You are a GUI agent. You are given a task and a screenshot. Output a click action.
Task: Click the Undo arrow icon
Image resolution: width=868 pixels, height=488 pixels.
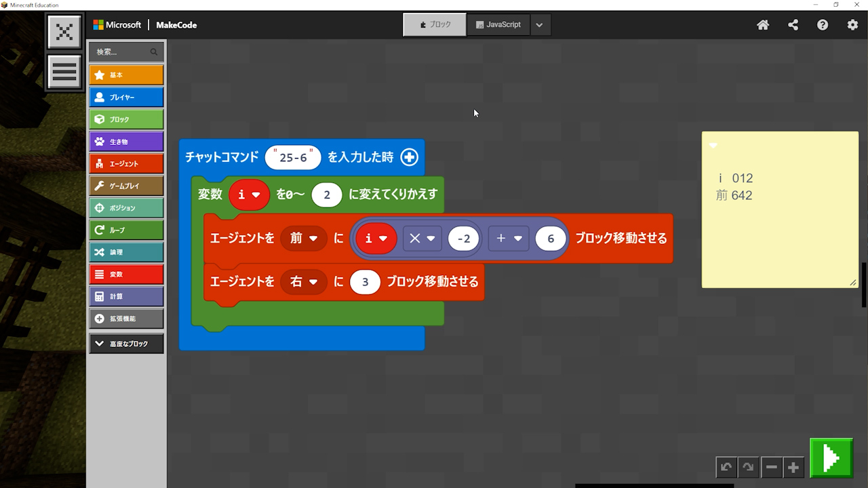[726, 467]
